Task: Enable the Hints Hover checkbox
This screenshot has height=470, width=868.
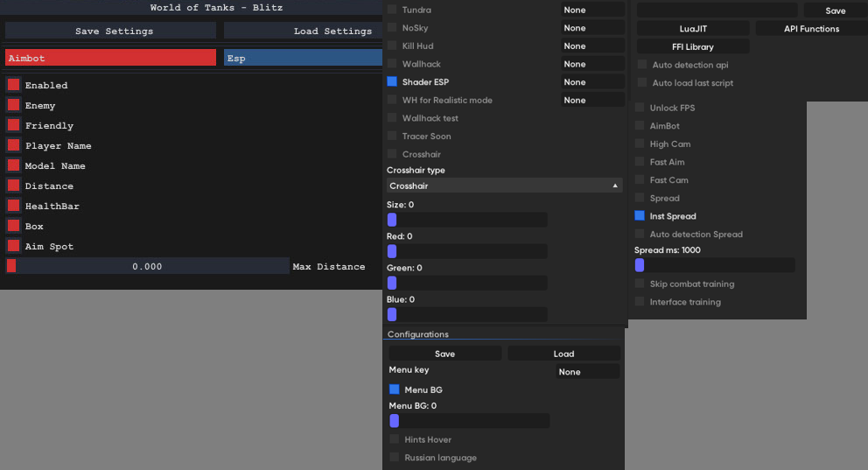Action: click(x=394, y=439)
